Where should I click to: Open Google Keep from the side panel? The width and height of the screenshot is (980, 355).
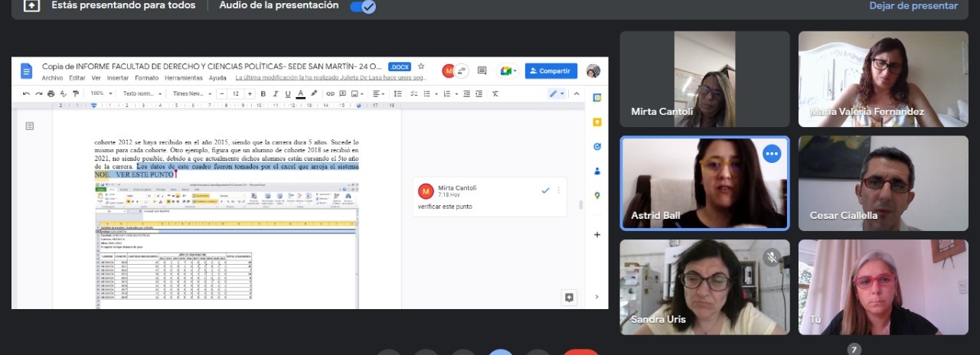[x=596, y=122]
